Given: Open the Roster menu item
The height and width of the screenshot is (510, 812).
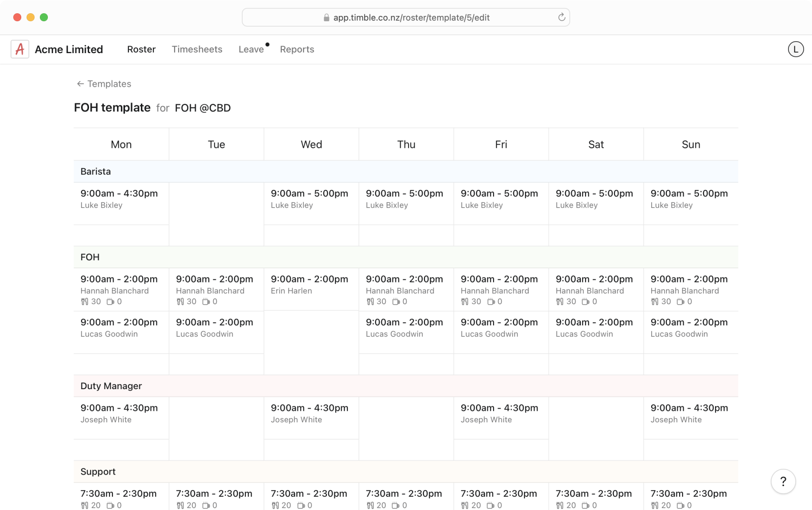Looking at the screenshot, I should point(141,49).
